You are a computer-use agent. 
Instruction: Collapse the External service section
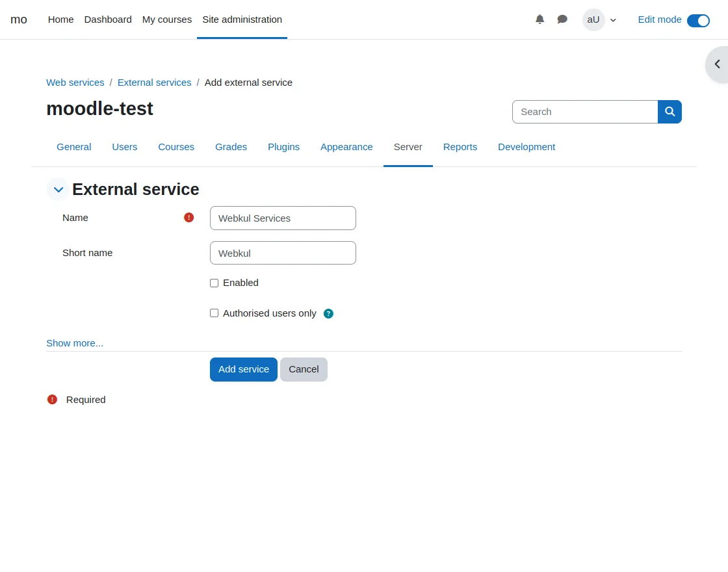[x=58, y=189]
